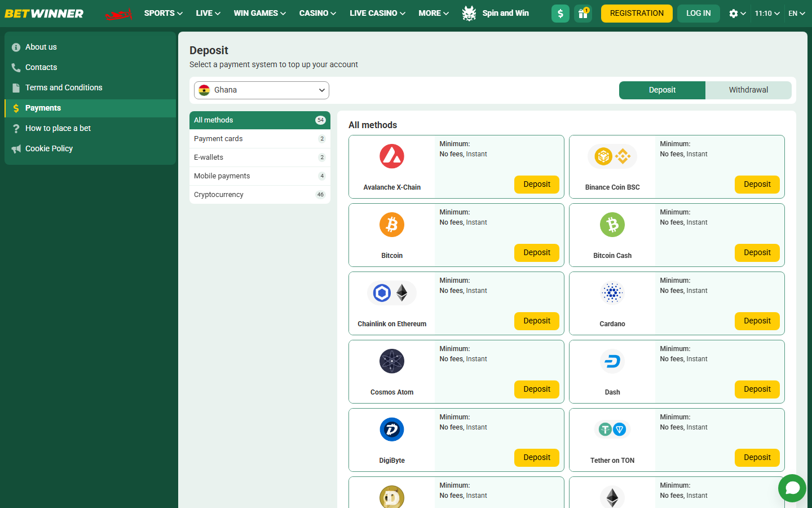Expand the LIVE menu
This screenshot has width=812, height=508.
pos(208,13)
